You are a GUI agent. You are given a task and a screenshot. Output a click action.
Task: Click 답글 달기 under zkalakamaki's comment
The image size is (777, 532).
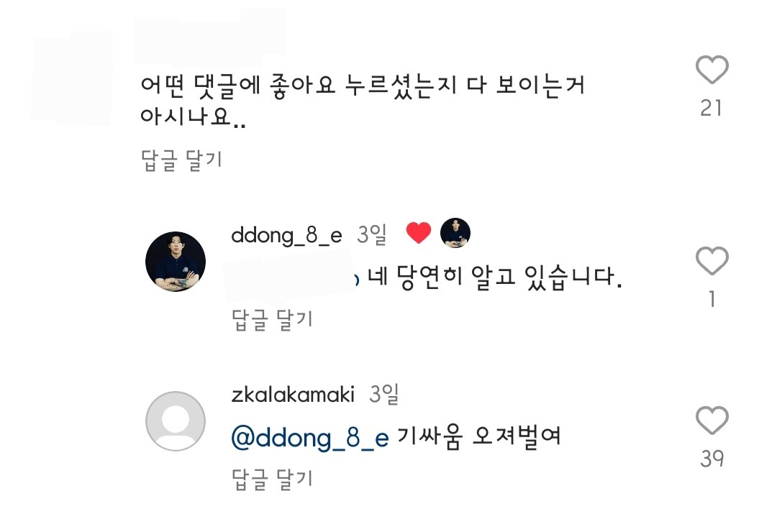pyautogui.click(x=272, y=479)
